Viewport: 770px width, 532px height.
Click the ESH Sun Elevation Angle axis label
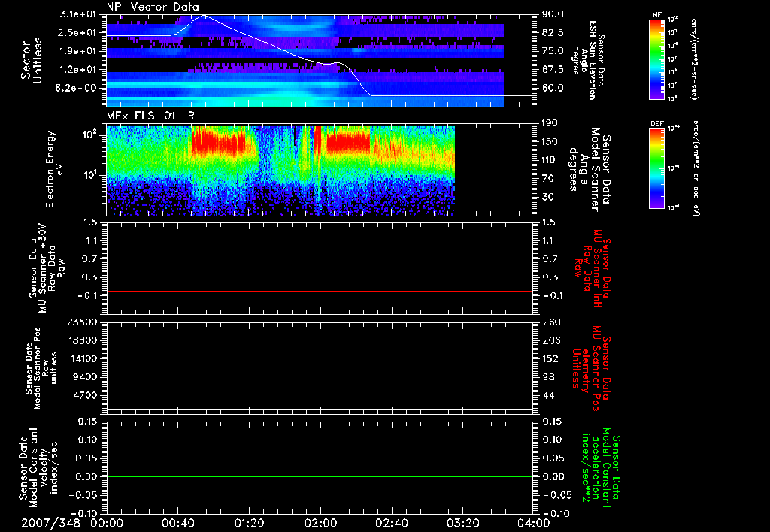588,59
